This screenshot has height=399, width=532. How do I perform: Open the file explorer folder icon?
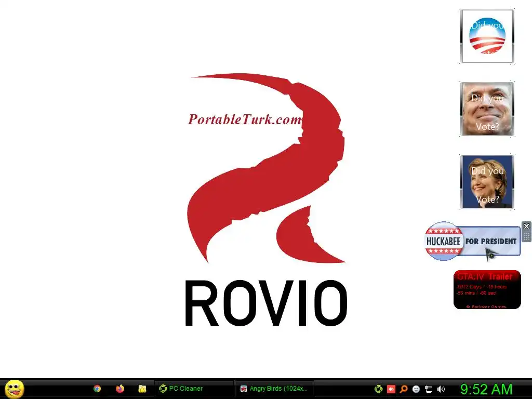click(x=142, y=389)
